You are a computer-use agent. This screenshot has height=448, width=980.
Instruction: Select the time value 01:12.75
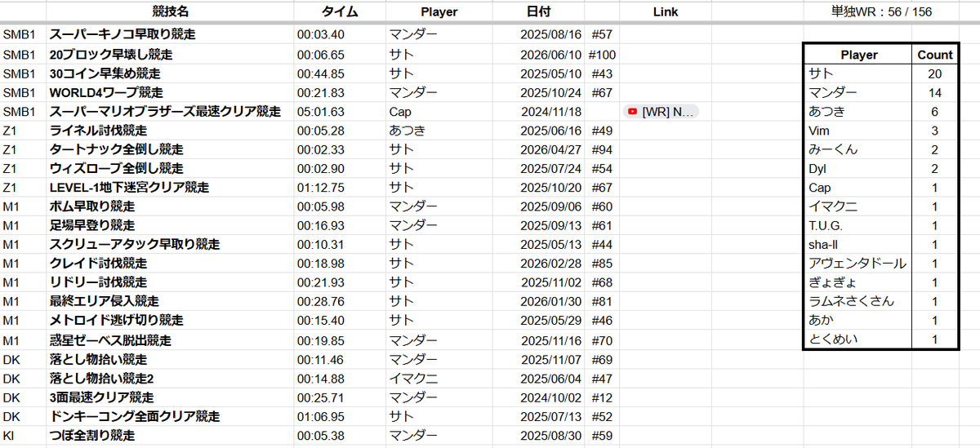[x=321, y=187]
